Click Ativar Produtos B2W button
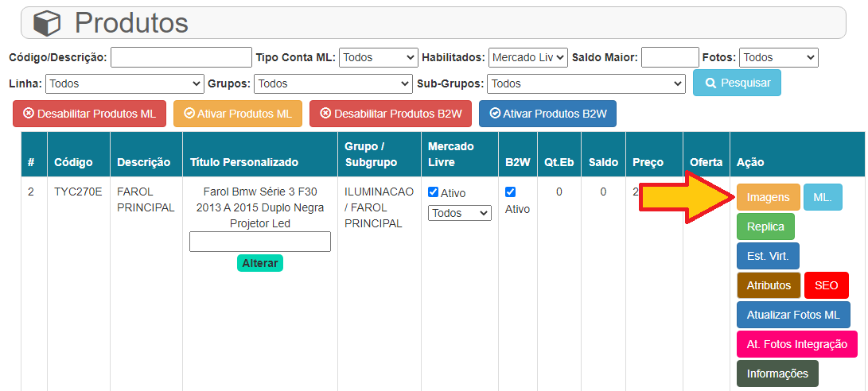868x391 pixels. click(547, 114)
